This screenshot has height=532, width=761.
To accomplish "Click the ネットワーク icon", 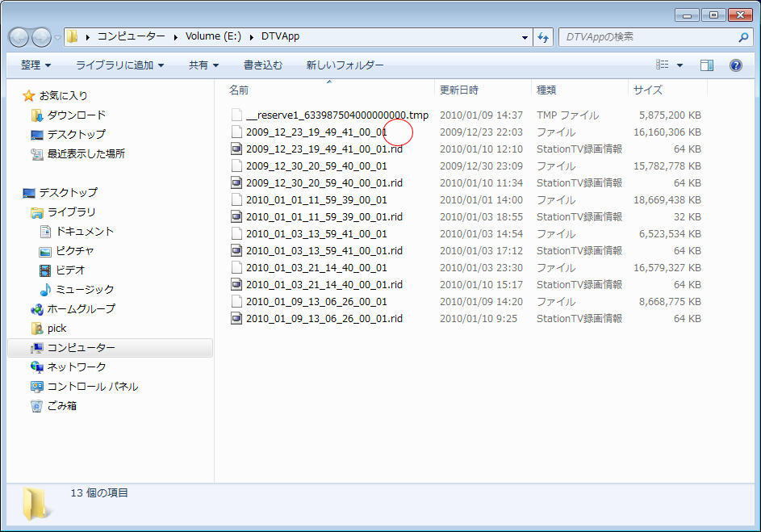I will [x=37, y=367].
